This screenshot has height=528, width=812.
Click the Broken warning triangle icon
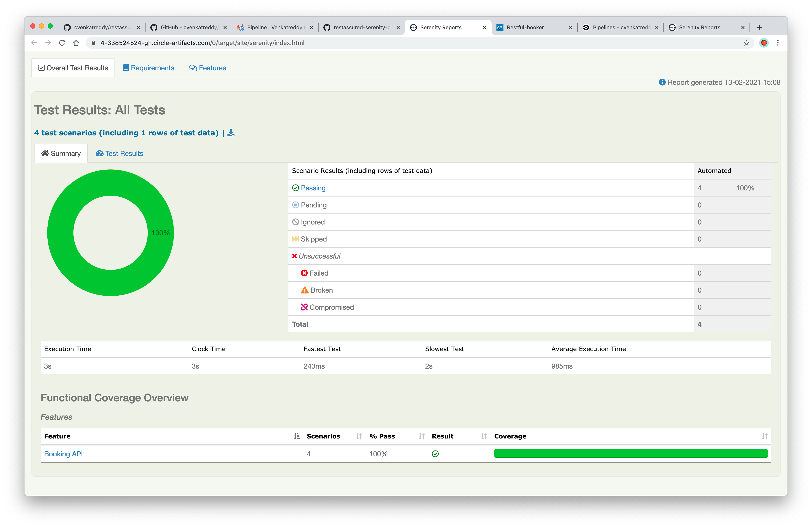click(304, 290)
